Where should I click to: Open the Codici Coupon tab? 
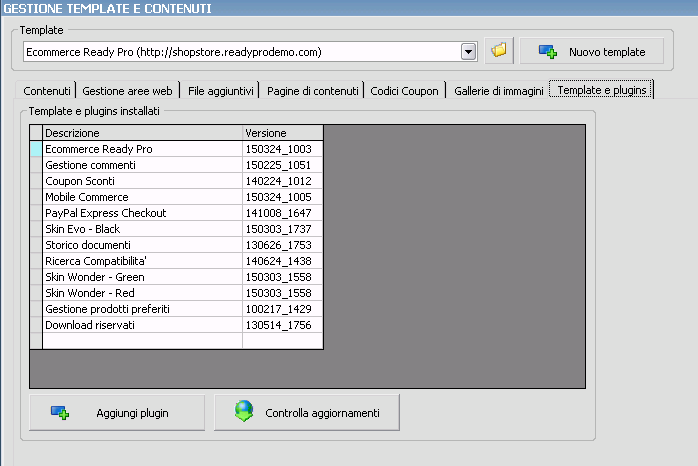point(404,90)
